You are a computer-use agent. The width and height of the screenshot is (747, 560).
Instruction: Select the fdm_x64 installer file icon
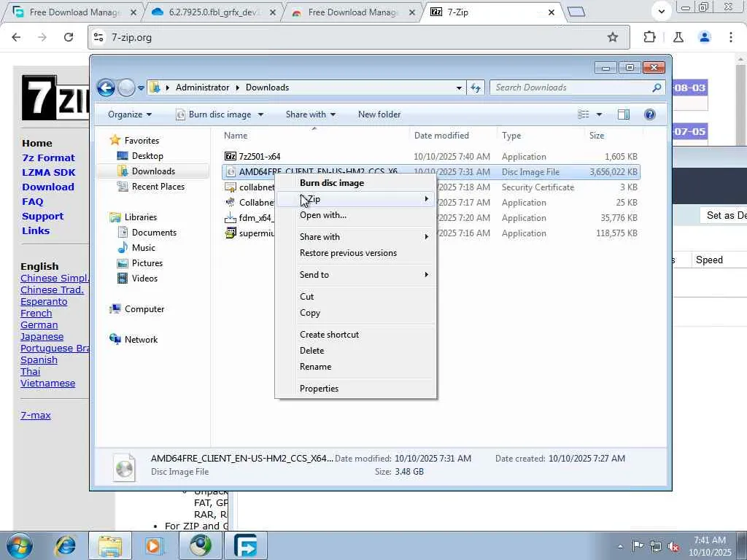click(x=231, y=217)
